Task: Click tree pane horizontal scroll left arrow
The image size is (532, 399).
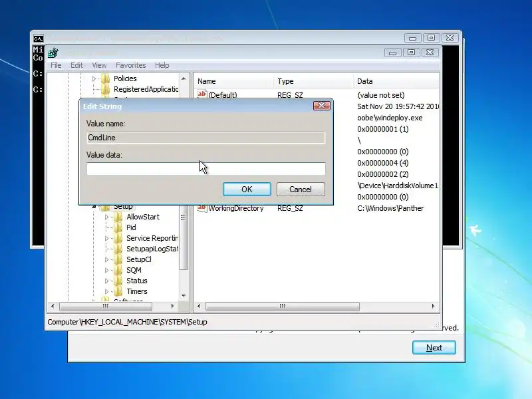Action: pos(53,306)
